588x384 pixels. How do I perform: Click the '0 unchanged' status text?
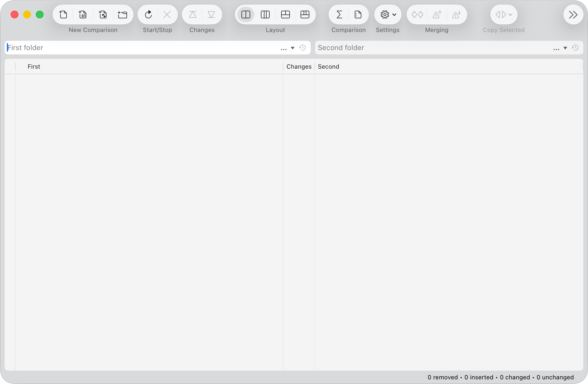point(555,377)
